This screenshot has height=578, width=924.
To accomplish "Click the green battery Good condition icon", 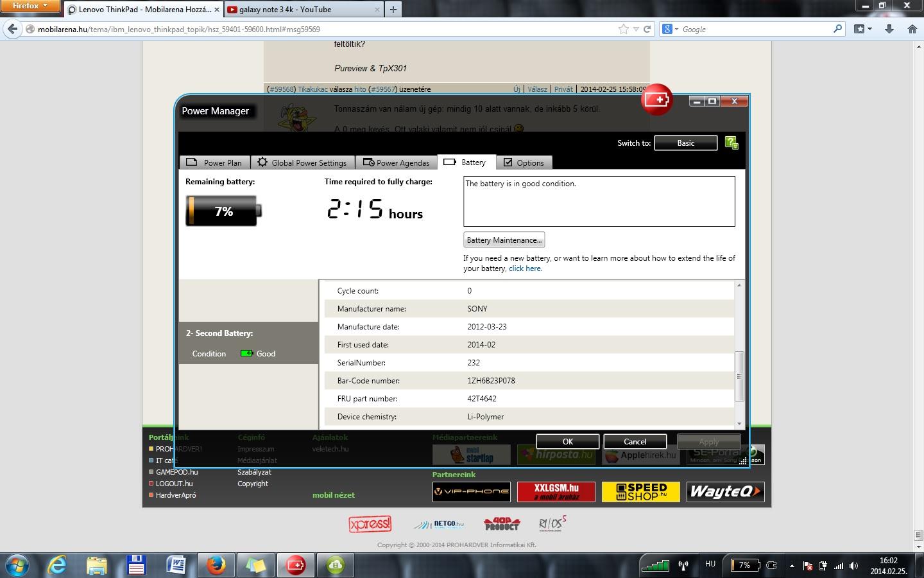I will tap(246, 353).
